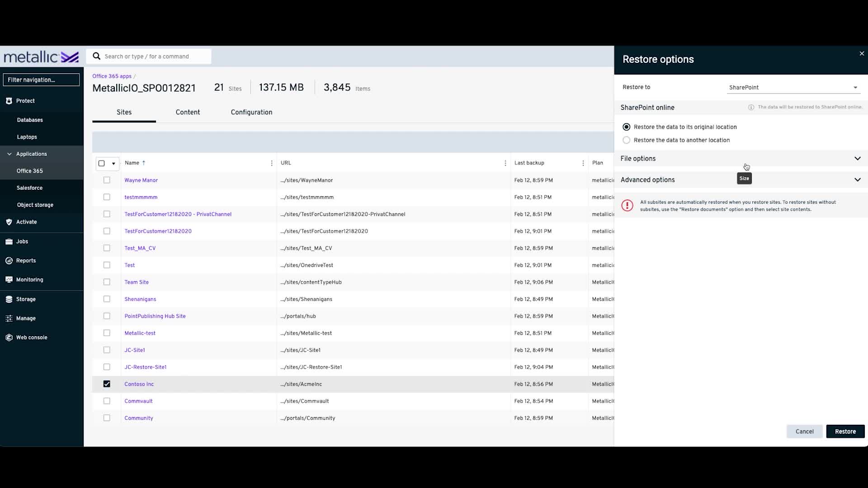Viewport: 868px width, 488px height.
Task: Switch to the Configuration tab
Action: pyautogui.click(x=251, y=112)
